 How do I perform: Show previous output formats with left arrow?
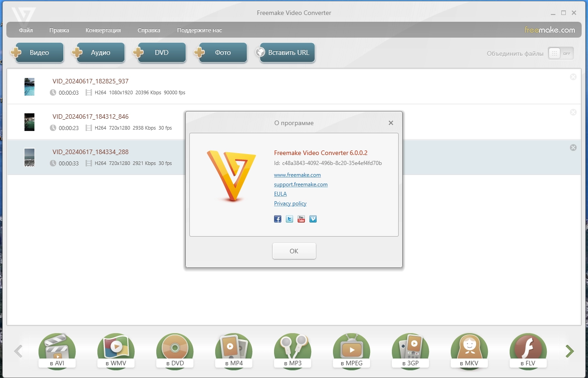click(x=18, y=351)
